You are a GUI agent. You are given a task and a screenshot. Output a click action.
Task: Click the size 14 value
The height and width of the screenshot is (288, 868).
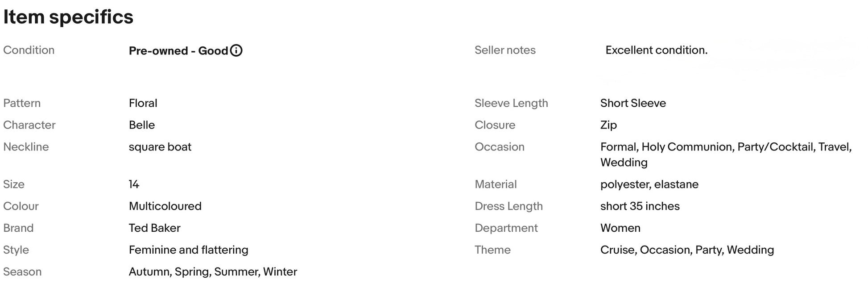click(134, 184)
